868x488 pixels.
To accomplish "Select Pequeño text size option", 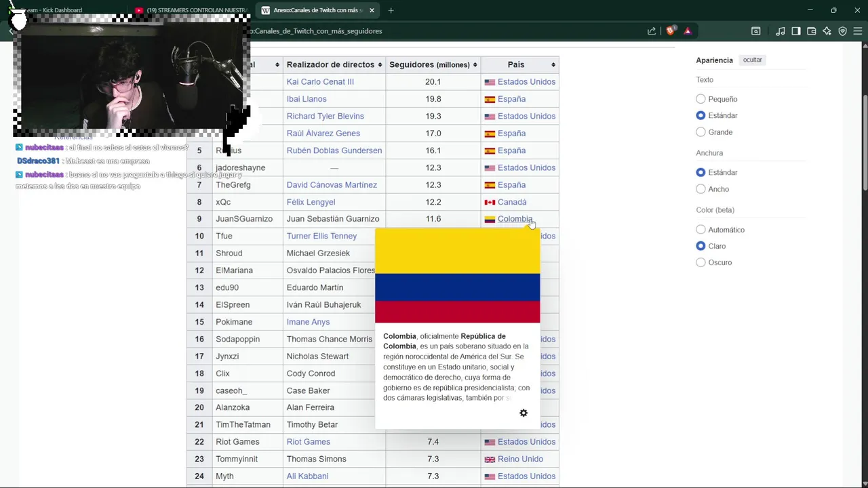I will [x=701, y=99].
